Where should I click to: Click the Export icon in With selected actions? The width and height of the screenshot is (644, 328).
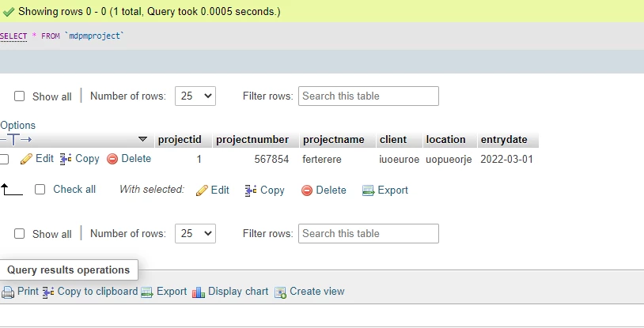(x=368, y=190)
